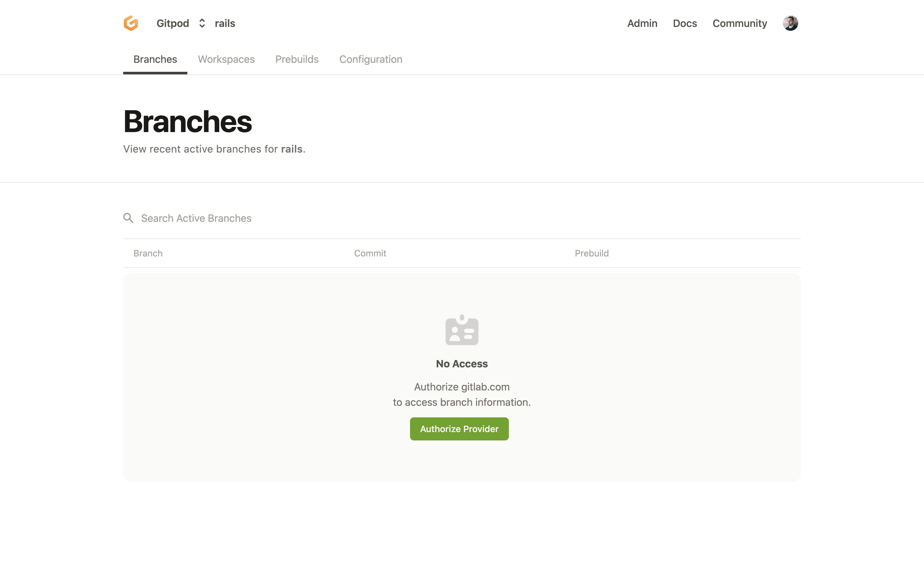Screen dimensions: 924x577
Task: Expand the team switcher chevrons
Action: pyautogui.click(x=202, y=23)
